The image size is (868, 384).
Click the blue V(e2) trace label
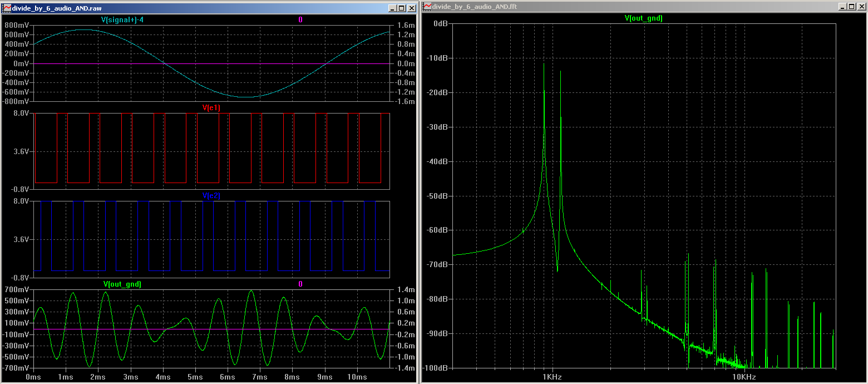click(211, 196)
